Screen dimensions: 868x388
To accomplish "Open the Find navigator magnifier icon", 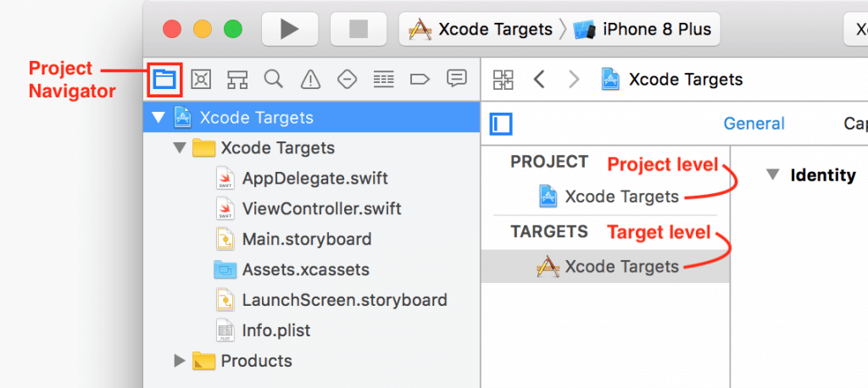I will click(273, 80).
